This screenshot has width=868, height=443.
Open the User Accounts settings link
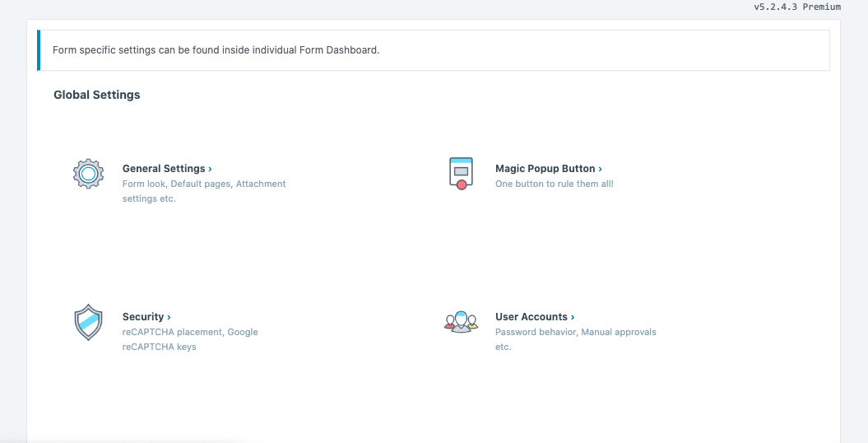531,317
